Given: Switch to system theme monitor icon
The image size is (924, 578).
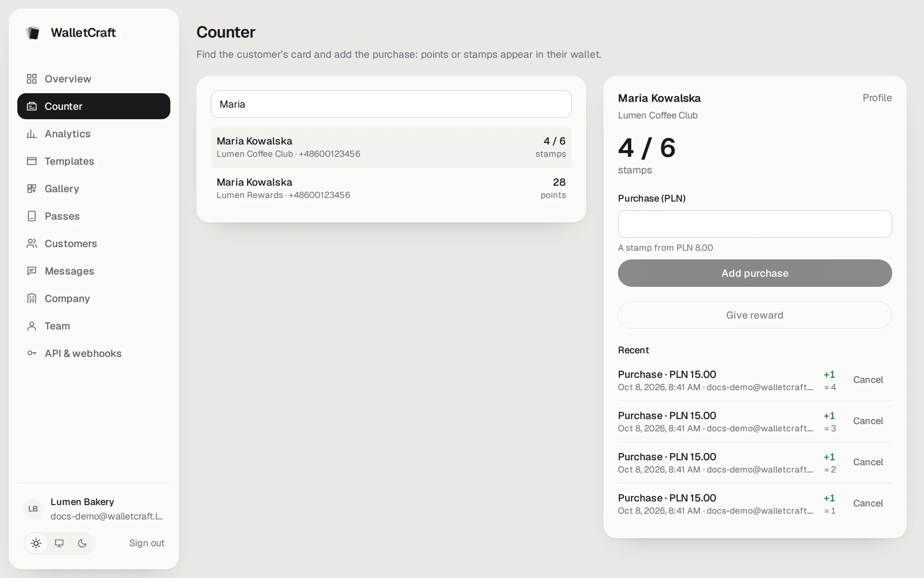Looking at the screenshot, I should (x=59, y=543).
